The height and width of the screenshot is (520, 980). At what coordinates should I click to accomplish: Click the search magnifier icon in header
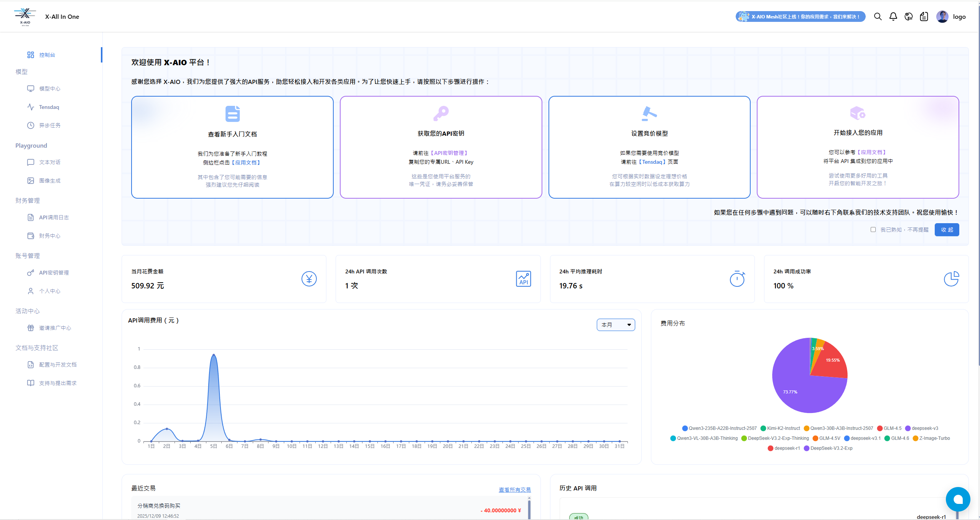coord(878,16)
